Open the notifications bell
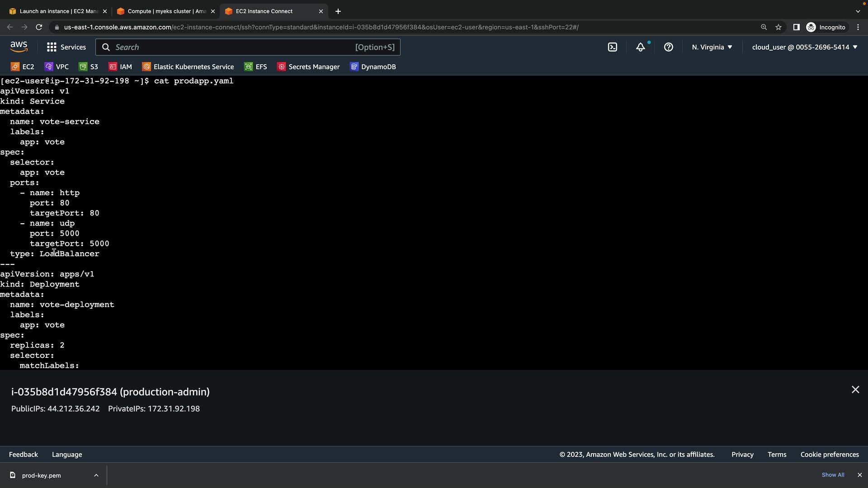 click(641, 47)
